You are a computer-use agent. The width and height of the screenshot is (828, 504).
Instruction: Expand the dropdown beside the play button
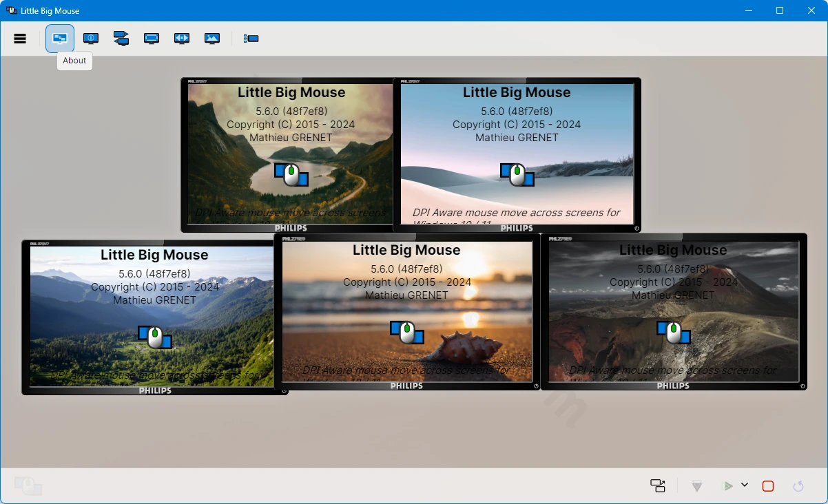(x=745, y=485)
